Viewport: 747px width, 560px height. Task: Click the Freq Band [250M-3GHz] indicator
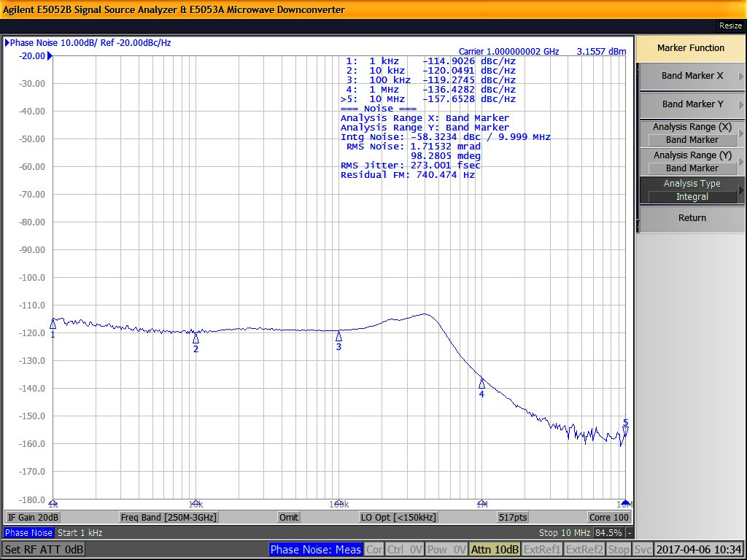tap(169, 517)
